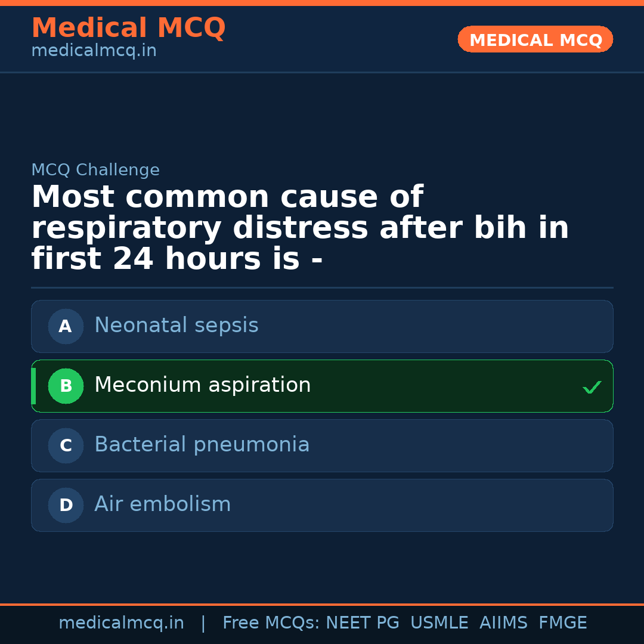The height and width of the screenshot is (644, 644).
Task: Click the letter C circle icon
Action: tap(66, 445)
